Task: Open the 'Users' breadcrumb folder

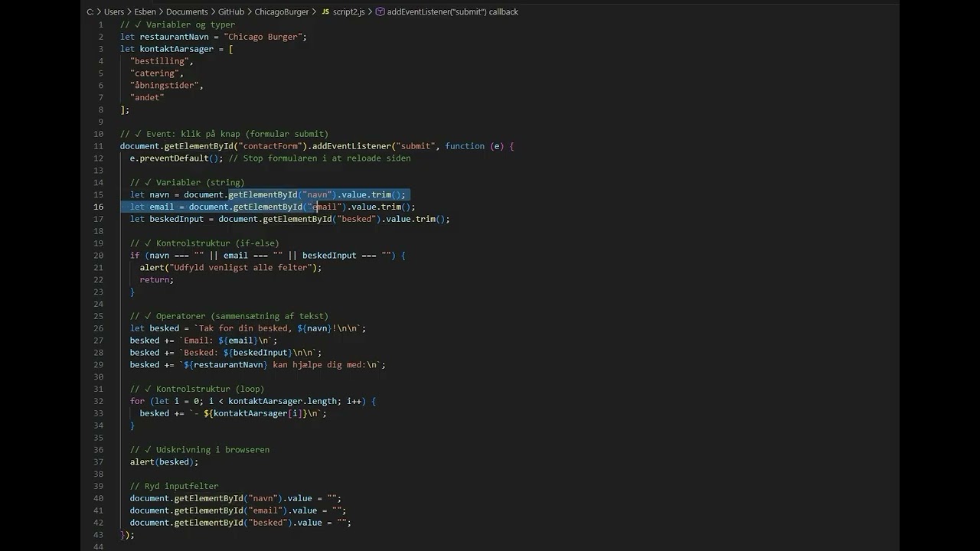Action: (x=113, y=12)
